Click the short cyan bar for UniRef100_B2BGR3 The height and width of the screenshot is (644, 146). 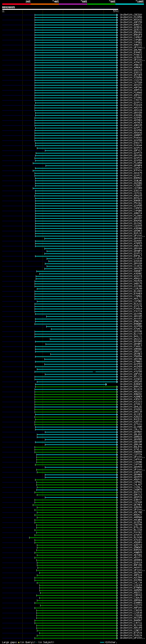pyautogui.click(x=71, y=384)
